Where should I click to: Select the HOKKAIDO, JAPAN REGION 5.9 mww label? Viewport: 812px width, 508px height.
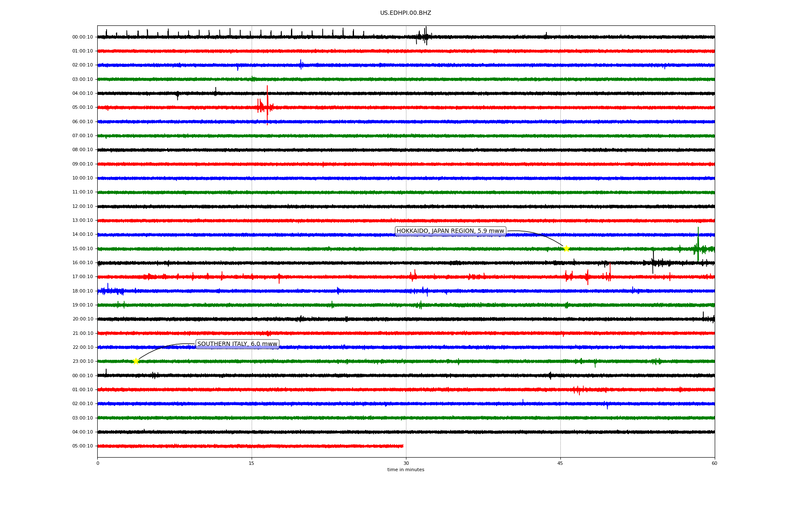[450, 231]
